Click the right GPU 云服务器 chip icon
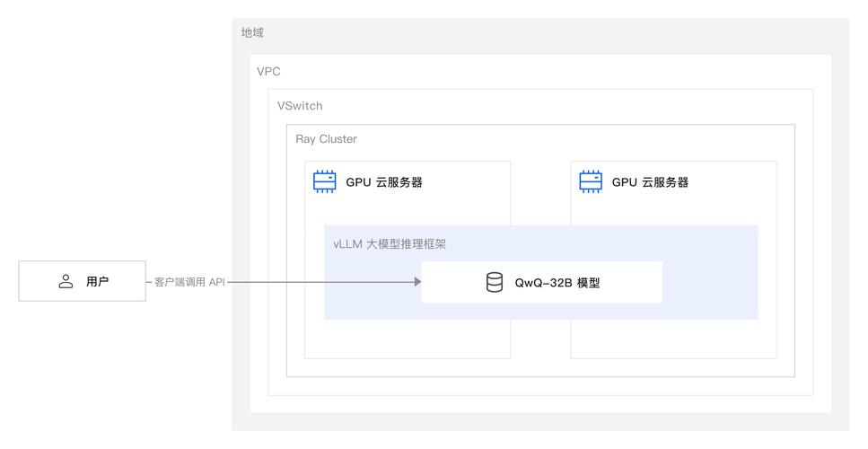The height and width of the screenshot is (449, 868). click(x=590, y=182)
